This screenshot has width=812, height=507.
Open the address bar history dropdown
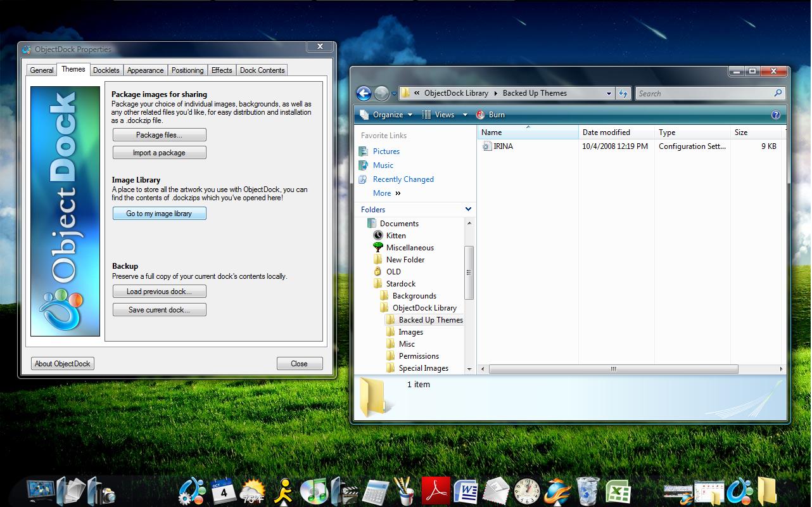pos(609,93)
